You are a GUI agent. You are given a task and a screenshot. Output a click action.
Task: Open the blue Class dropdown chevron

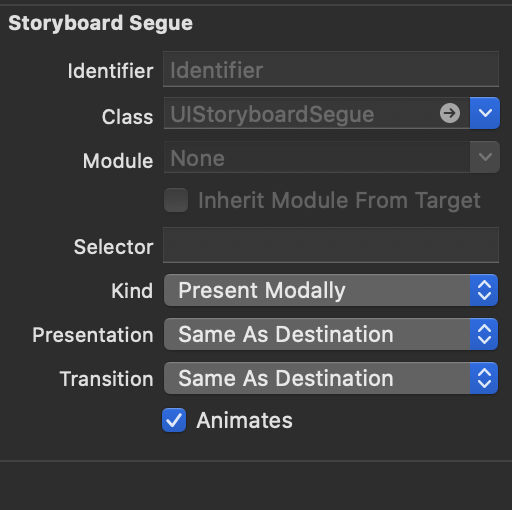(485, 113)
